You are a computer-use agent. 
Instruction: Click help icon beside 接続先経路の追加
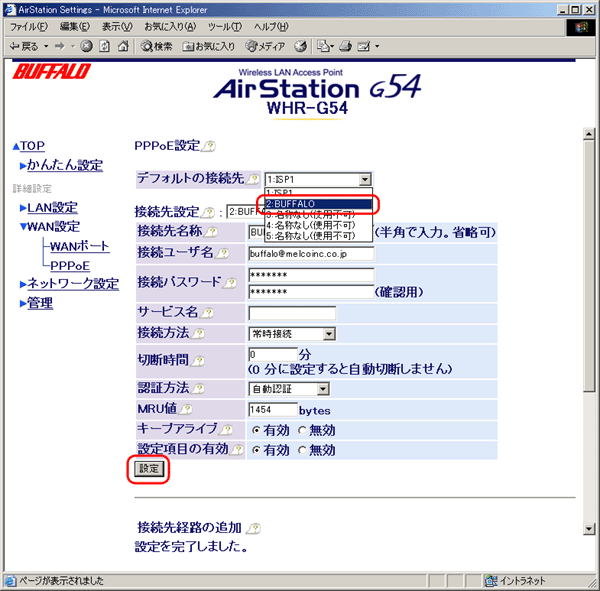(x=253, y=529)
